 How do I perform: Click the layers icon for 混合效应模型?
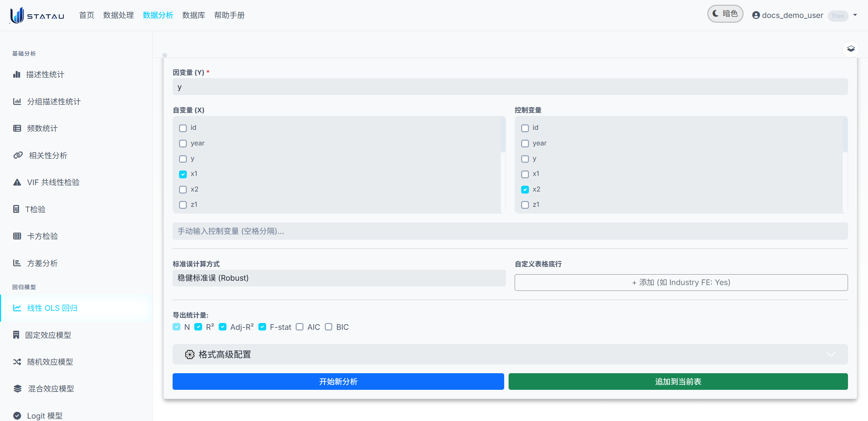tap(17, 388)
